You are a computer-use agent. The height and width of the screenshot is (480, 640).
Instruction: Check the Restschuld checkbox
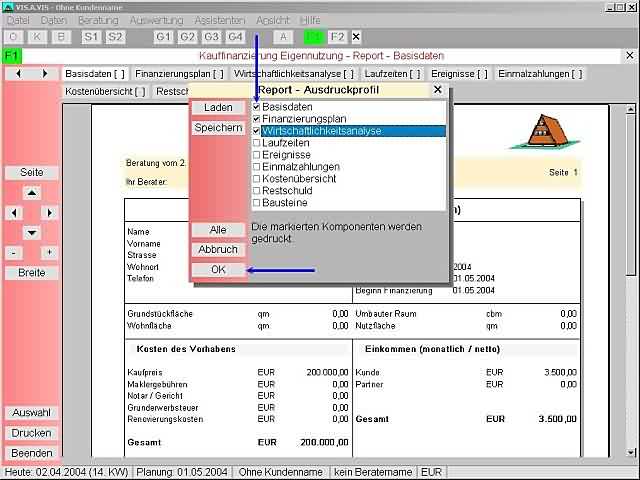(256, 191)
